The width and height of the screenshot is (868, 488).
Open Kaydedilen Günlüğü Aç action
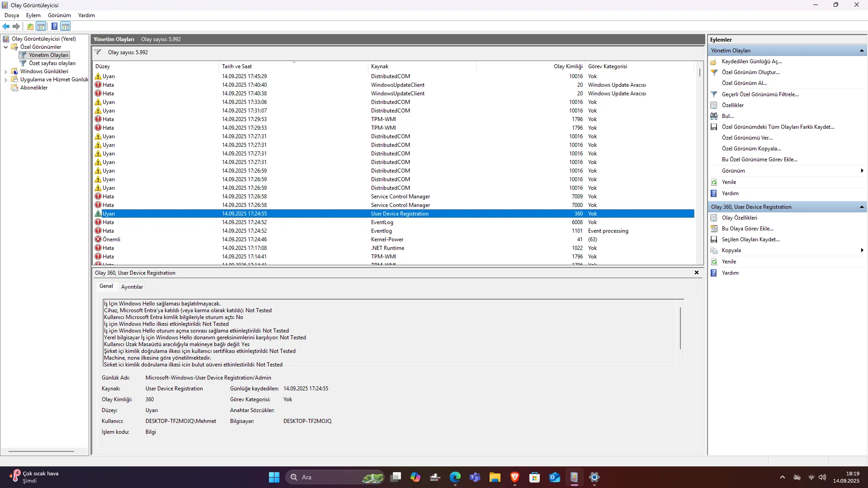pos(751,61)
